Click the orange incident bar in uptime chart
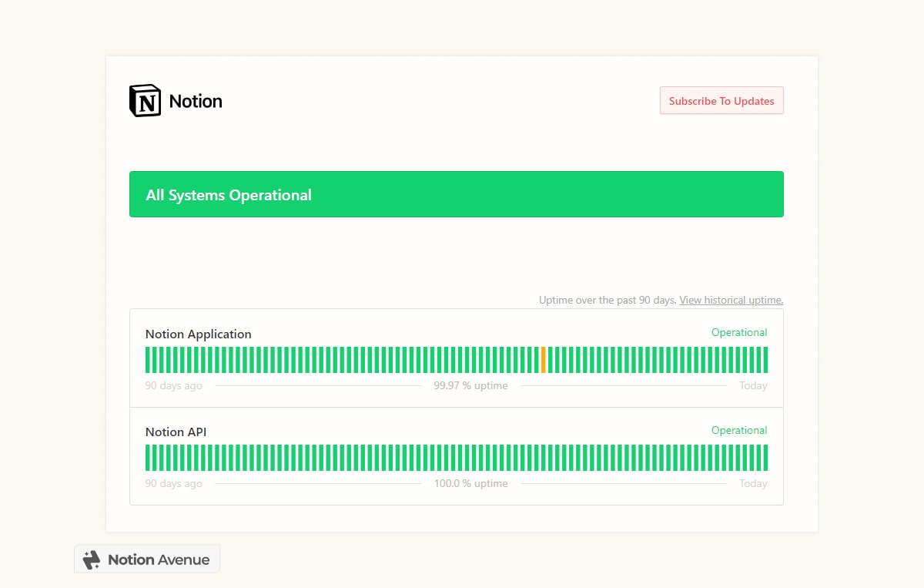Image resolution: width=924 pixels, height=588 pixels. tap(544, 359)
